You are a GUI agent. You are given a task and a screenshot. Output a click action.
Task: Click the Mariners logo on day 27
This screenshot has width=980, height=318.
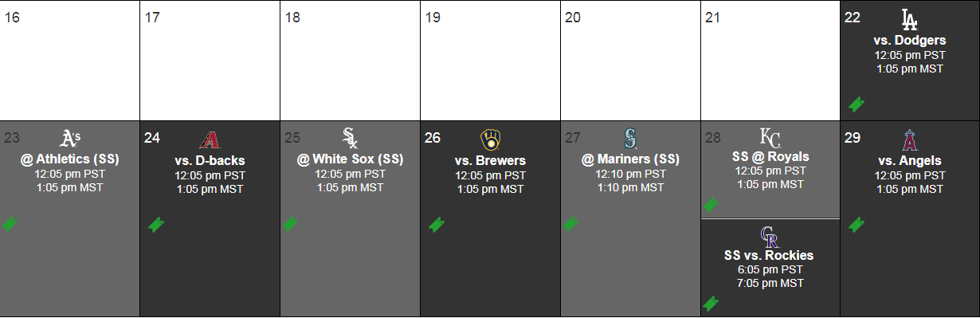pyautogui.click(x=630, y=139)
